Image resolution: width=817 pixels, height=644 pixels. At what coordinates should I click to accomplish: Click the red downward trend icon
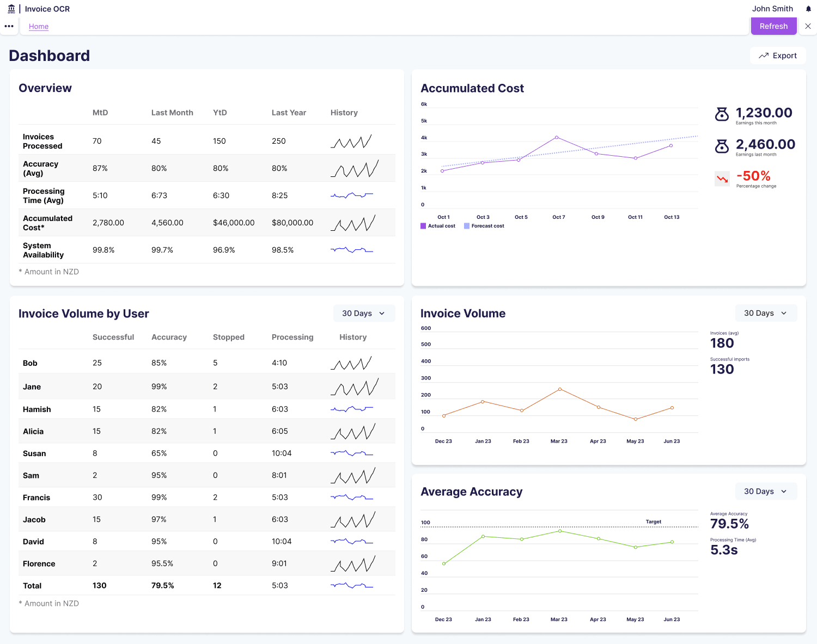tap(722, 179)
